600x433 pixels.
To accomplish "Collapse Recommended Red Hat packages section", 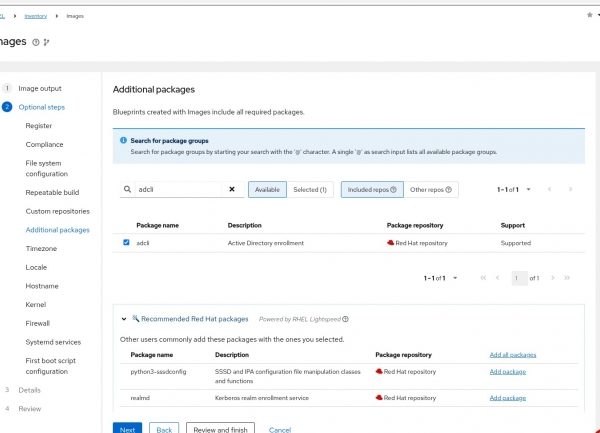I will (124, 319).
